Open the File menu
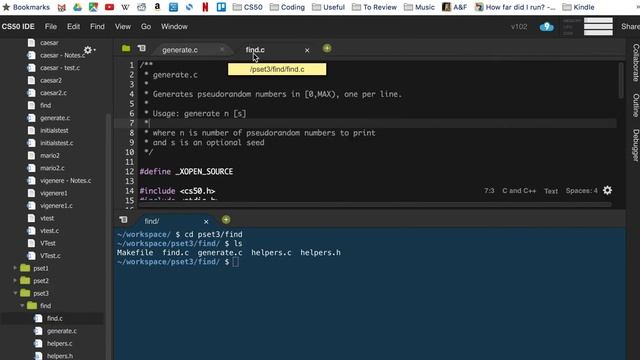 click(x=51, y=27)
